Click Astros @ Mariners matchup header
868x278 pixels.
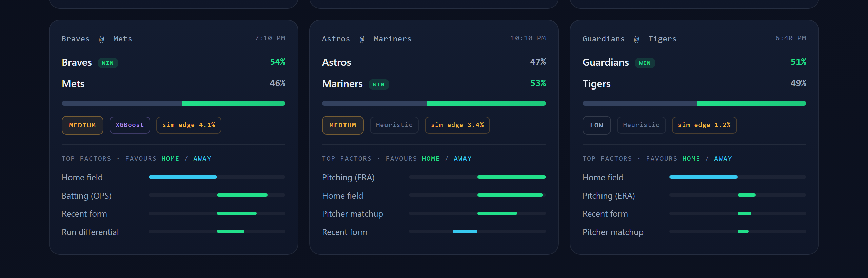point(367,39)
